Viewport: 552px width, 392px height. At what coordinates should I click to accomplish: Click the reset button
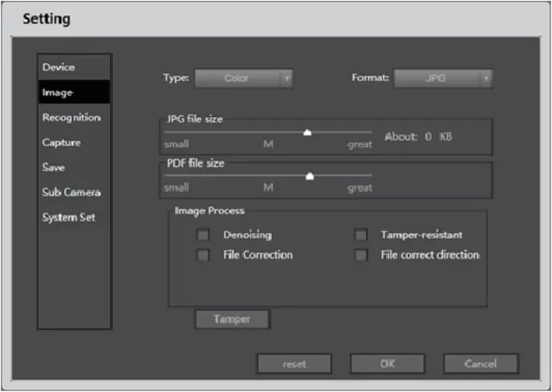pyautogui.click(x=294, y=364)
